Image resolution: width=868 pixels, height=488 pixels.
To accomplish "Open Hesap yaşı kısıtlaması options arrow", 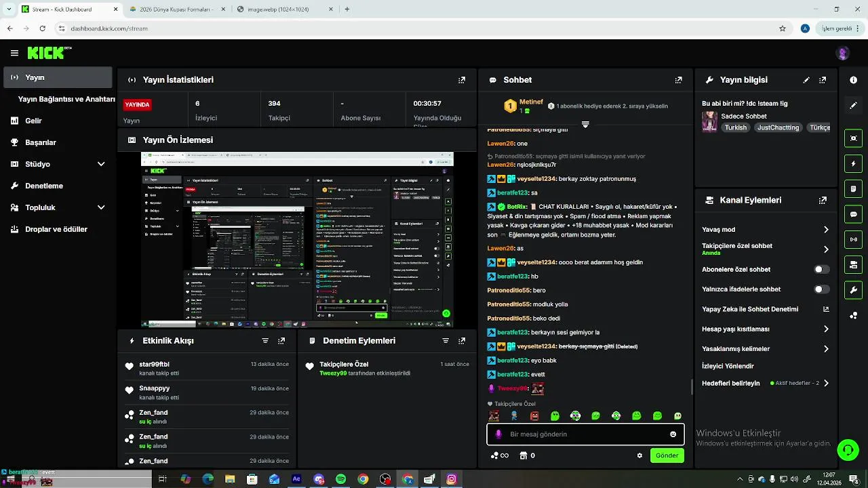I will point(826,329).
